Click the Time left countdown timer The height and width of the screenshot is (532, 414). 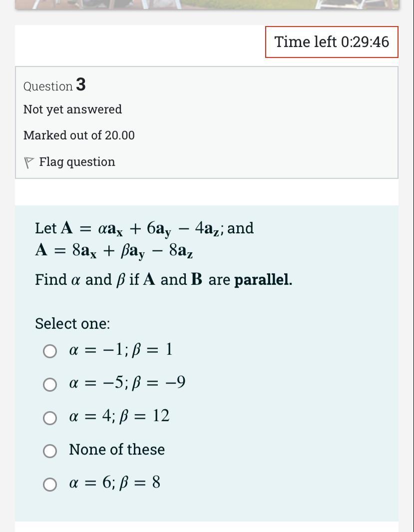(332, 42)
